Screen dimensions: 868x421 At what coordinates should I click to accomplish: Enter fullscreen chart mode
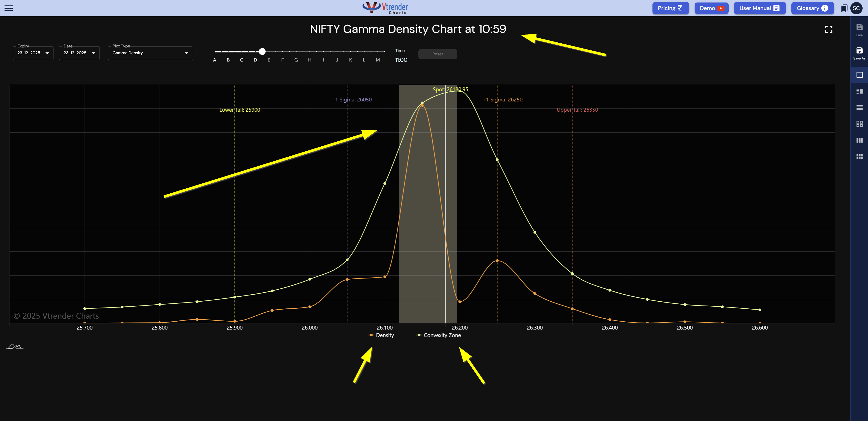829,29
